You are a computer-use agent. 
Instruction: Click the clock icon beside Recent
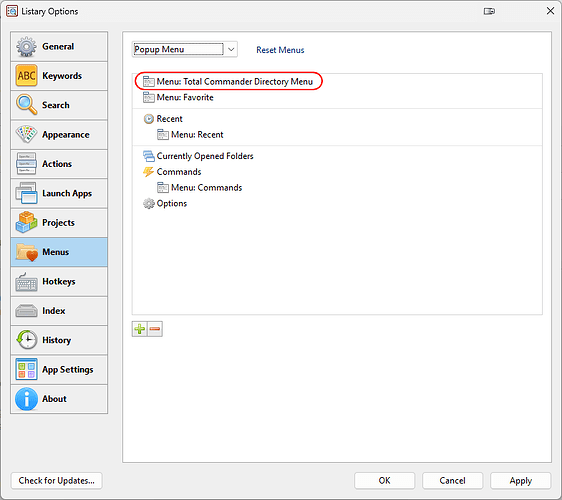149,119
